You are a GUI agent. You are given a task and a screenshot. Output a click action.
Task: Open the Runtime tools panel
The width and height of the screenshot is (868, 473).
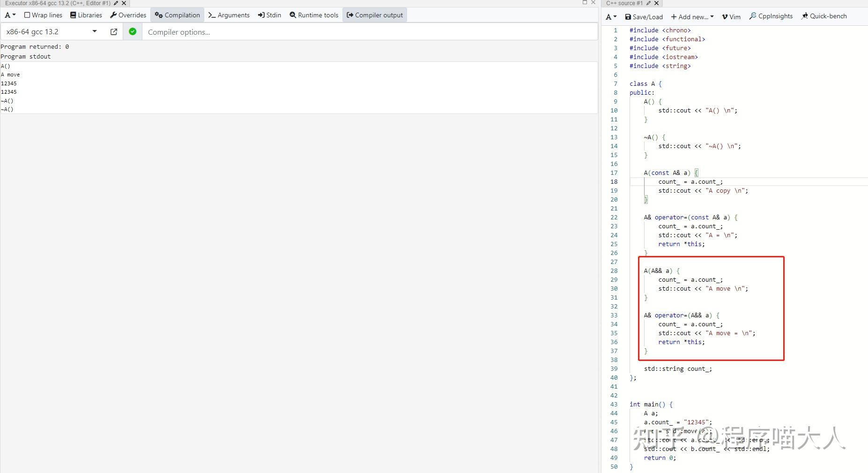coord(314,15)
